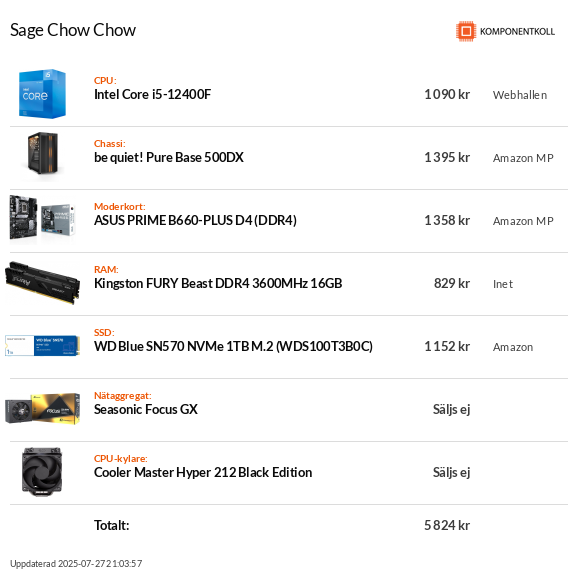Click Cooler Master Hyper 212 Black Edition
Viewport: 577px width, 577px height.
click(203, 472)
